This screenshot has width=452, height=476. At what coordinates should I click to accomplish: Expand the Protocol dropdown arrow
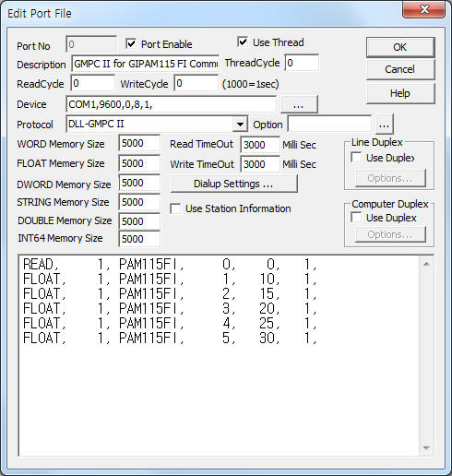pos(240,125)
